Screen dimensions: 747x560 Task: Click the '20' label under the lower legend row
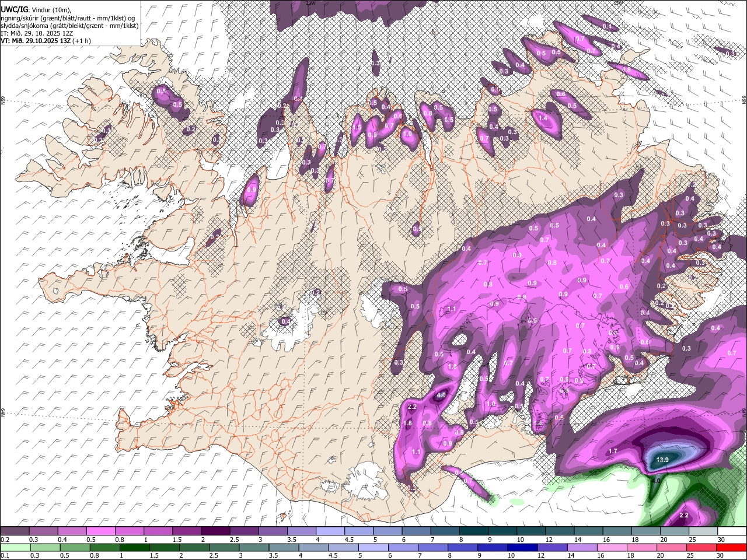point(660,556)
